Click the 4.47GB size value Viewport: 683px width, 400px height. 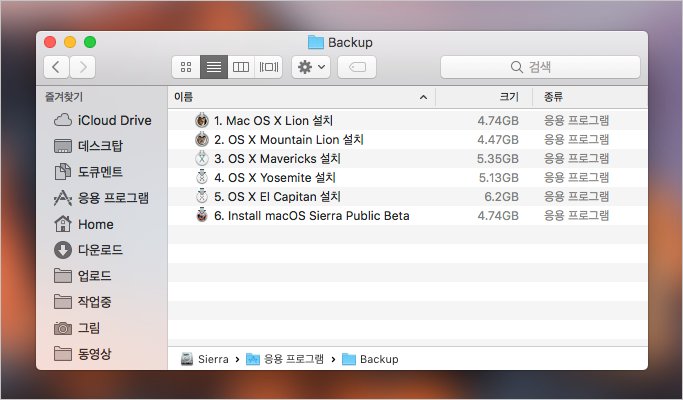click(x=498, y=139)
